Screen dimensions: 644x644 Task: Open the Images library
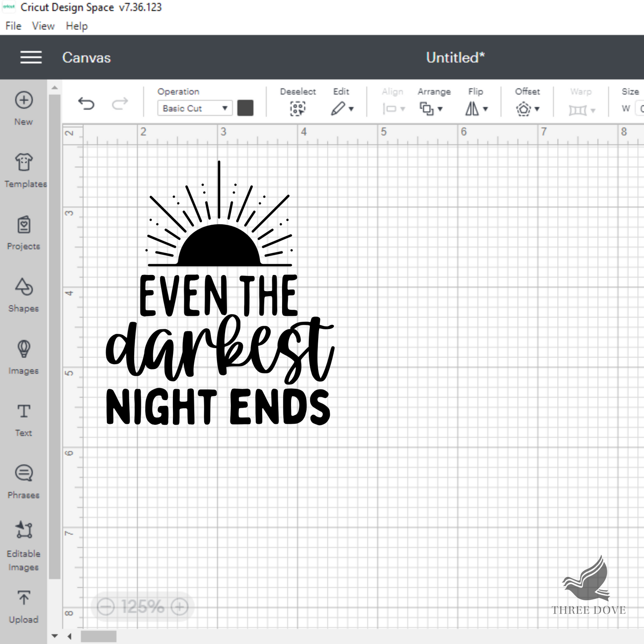pyautogui.click(x=24, y=357)
